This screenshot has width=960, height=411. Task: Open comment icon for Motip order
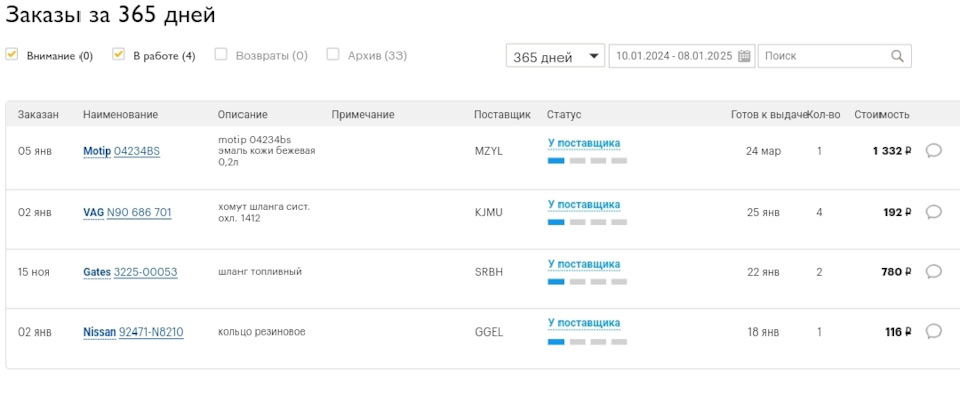(x=934, y=151)
